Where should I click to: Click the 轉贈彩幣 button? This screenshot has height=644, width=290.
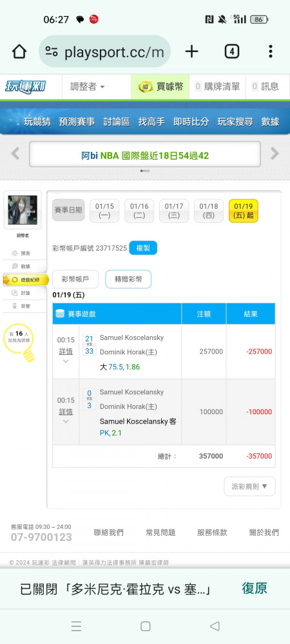click(x=129, y=279)
